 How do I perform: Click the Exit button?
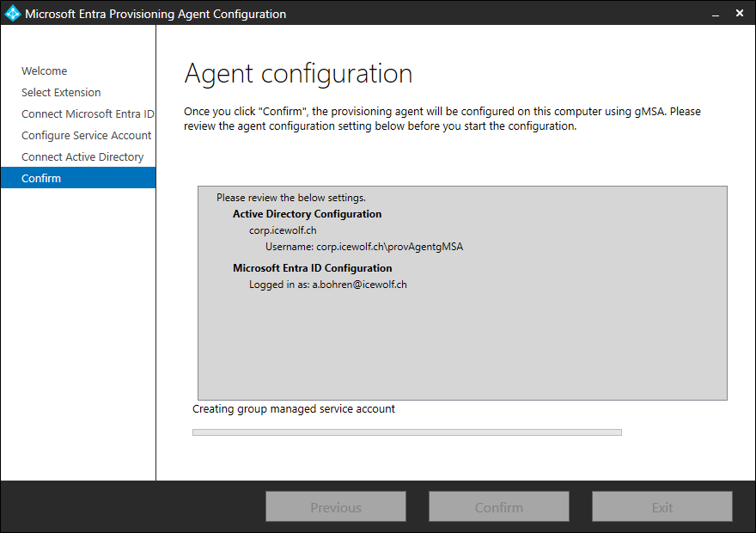(x=662, y=507)
